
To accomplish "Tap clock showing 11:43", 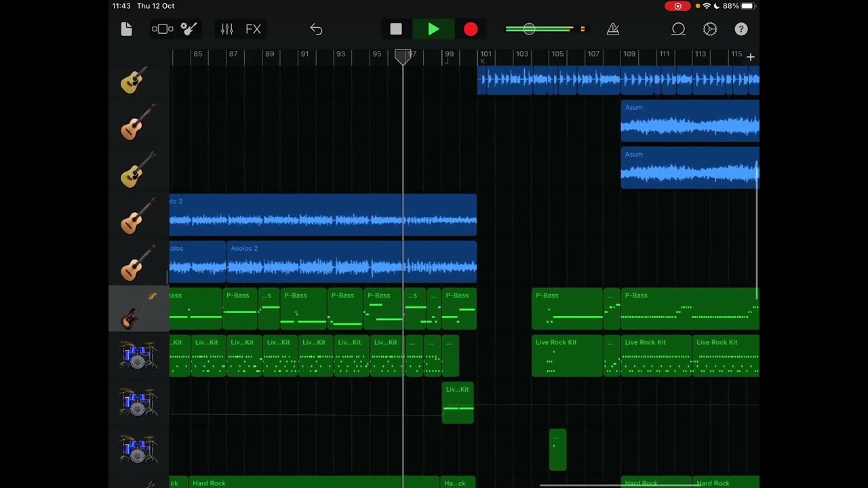I will point(121,6).
